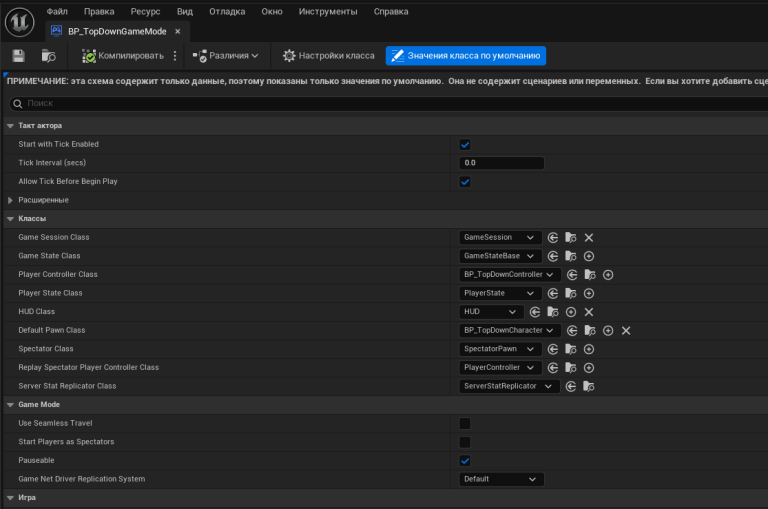Image resolution: width=768 pixels, height=509 pixels.
Task: Toggle Start with Tick Enabled checkbox
Action: 465,145
